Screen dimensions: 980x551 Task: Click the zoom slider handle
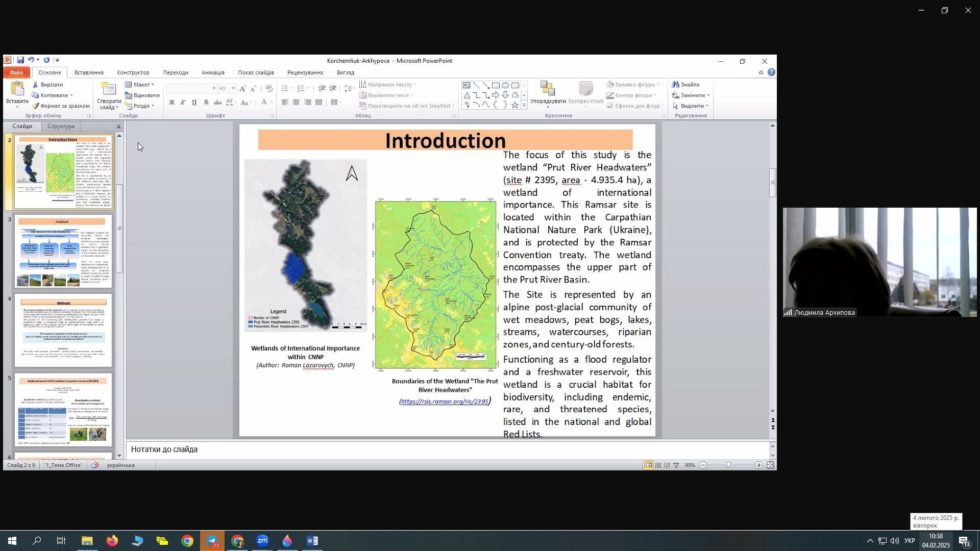pos(729,465)
